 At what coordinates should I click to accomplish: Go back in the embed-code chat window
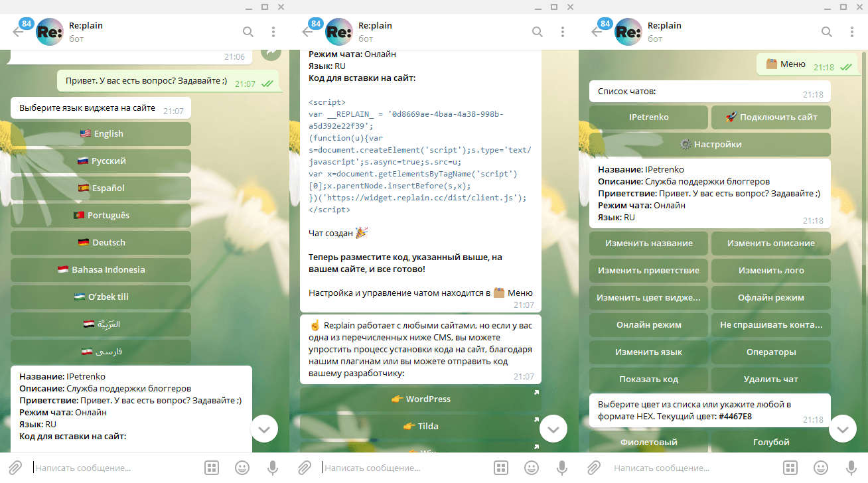pos(307,32)
